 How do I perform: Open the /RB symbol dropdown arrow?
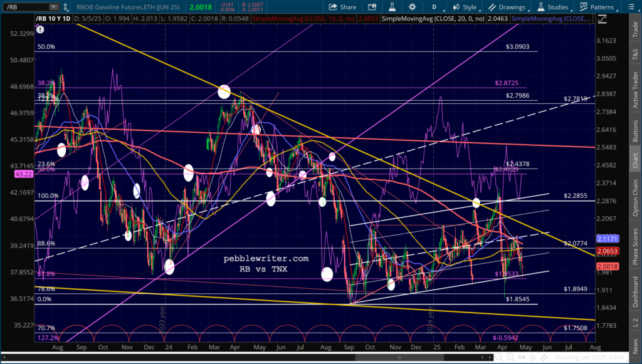pyautogui.click(x=54, y=7)
